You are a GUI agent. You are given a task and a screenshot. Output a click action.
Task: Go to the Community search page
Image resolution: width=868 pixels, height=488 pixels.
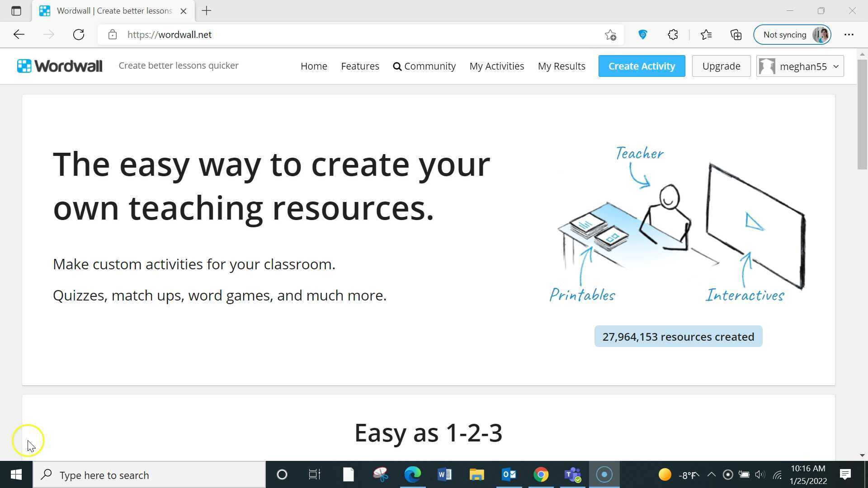click(424, 66)
